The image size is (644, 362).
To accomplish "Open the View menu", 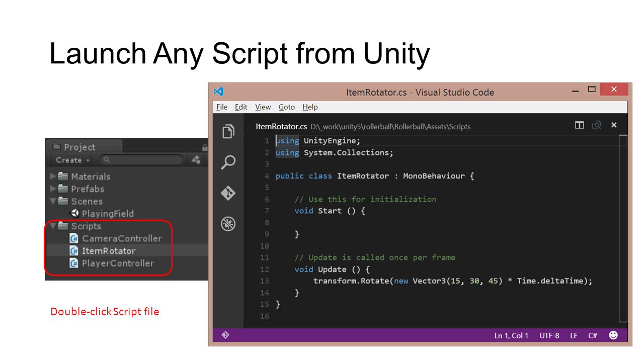I will click(263, 107).
